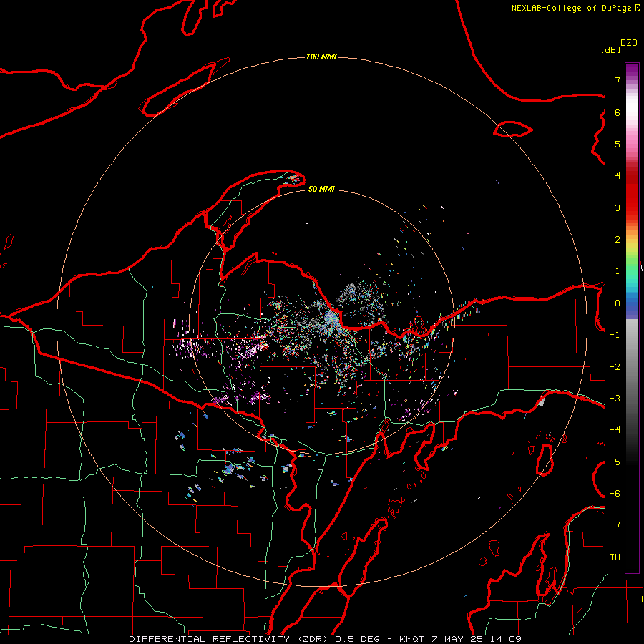This screenshot has width=644, height=644.
Task: Click the -5 dB scale label
Action: coord(615,462)
